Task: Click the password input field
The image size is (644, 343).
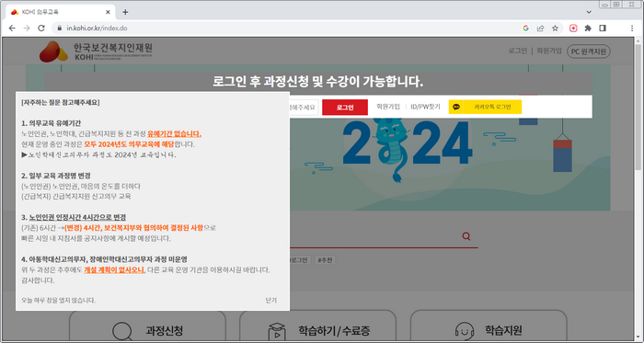Action: click(x=303, y=107)
